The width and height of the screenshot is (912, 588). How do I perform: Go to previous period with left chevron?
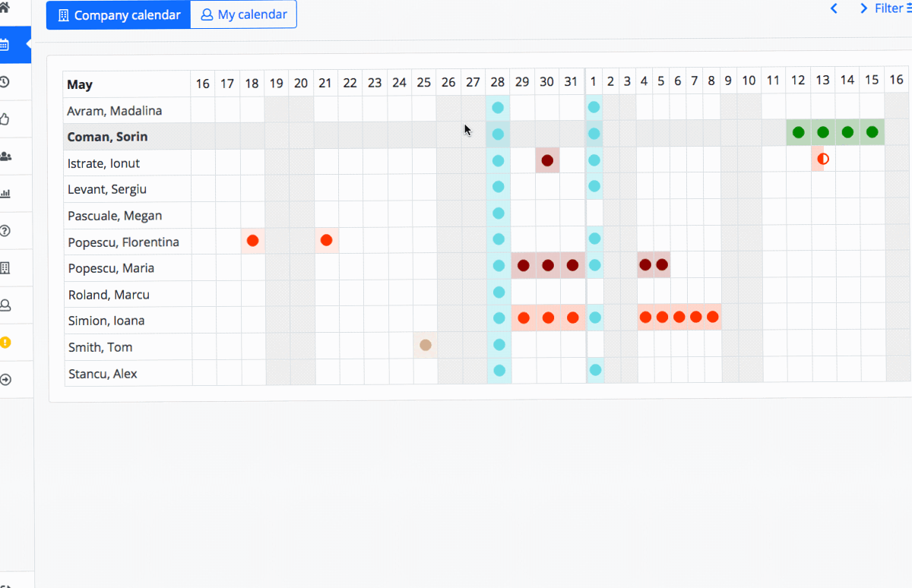point(834,9)
